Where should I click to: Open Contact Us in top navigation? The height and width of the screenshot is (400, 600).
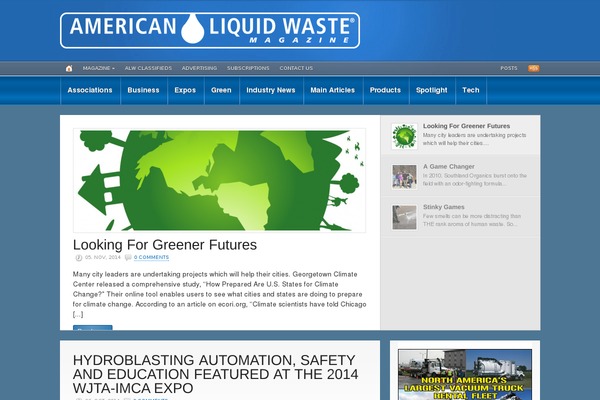[x=296, y=68]
